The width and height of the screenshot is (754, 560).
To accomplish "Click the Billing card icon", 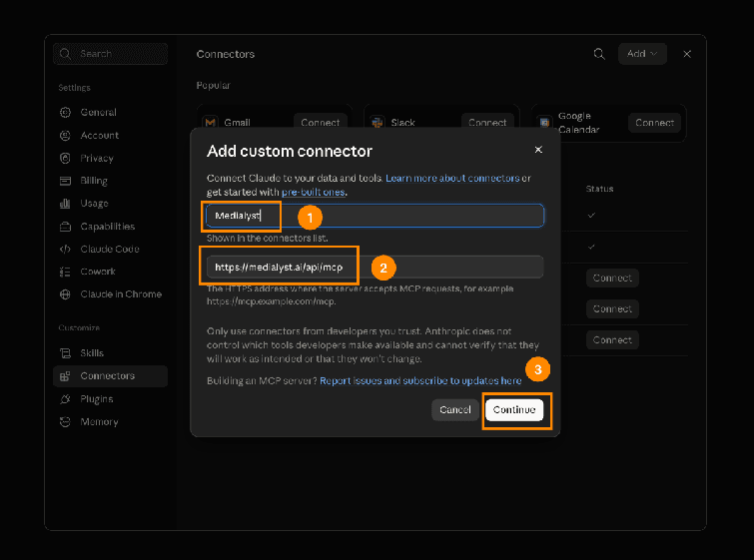I will pyautogui.click(x=65, y=181).
